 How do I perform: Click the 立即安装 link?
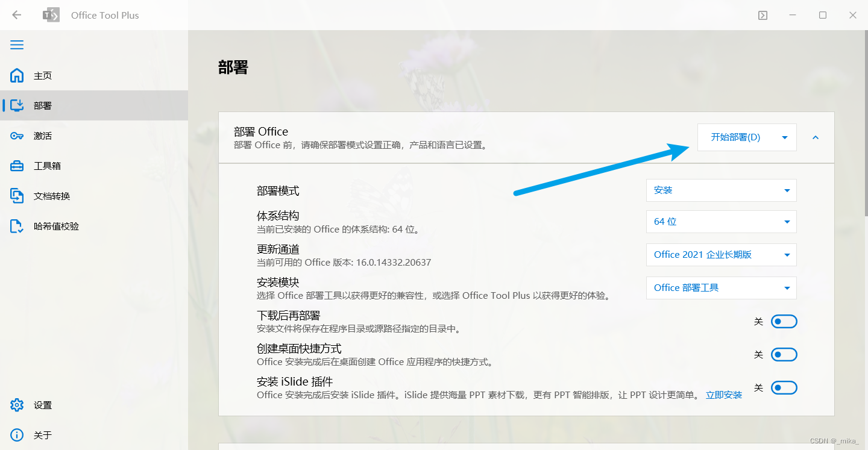tap(724, 395)
